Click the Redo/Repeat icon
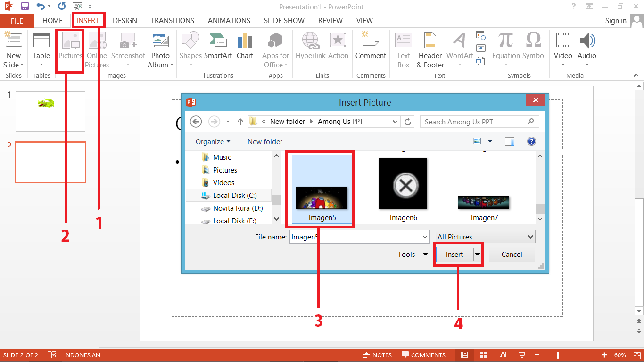This screenshot has width=644, height=362. pyautogui.click(x=62, y=7)
